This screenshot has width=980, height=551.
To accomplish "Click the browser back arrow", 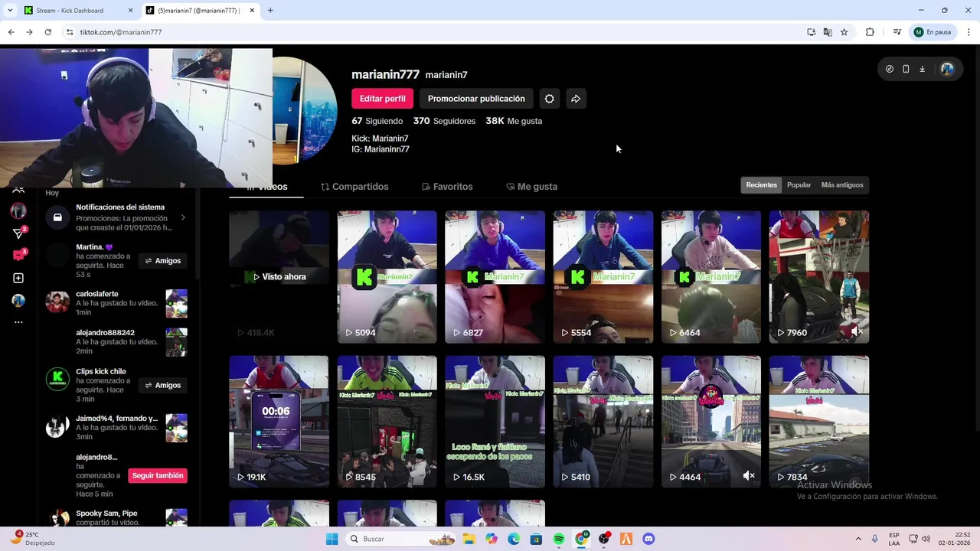I will coord(11,32).
